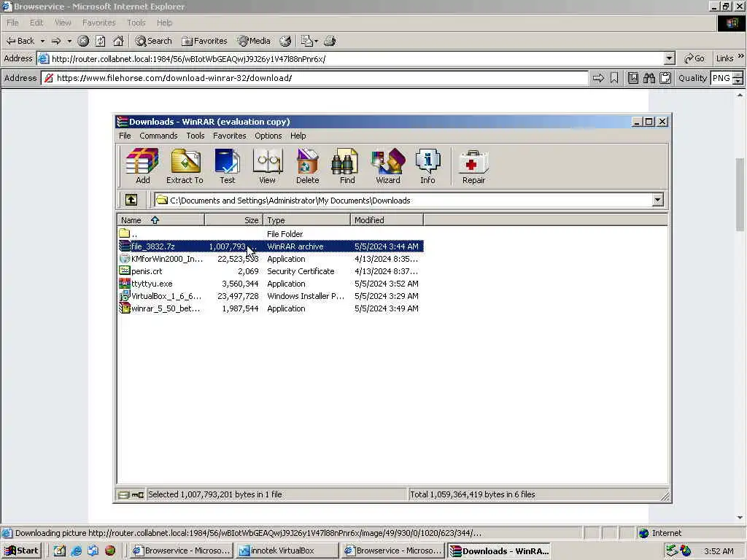Image resolution: width=747 pixels, height=560 pixels.
Task: Select the KMforWin2000_In... application file
Action: point(271,259)
